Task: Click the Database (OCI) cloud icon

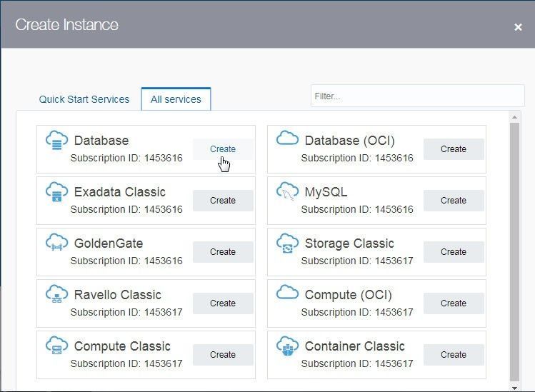Action: [287, 139]
